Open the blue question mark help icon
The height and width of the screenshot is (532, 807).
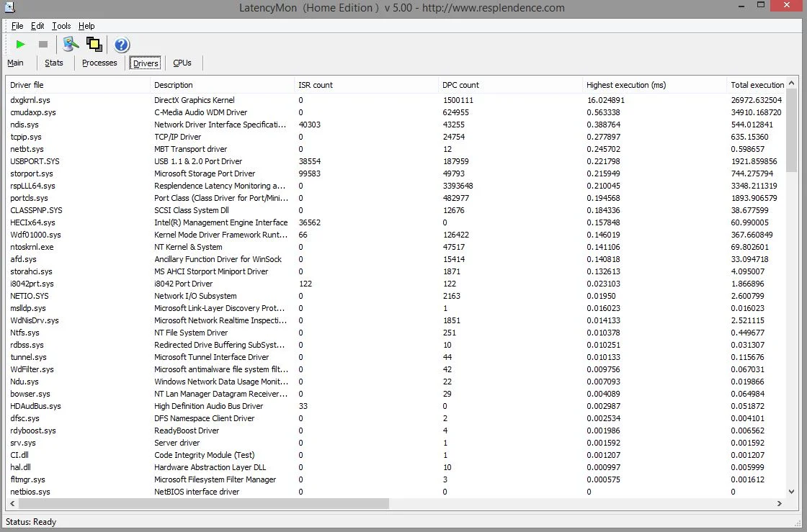point(122,45)
